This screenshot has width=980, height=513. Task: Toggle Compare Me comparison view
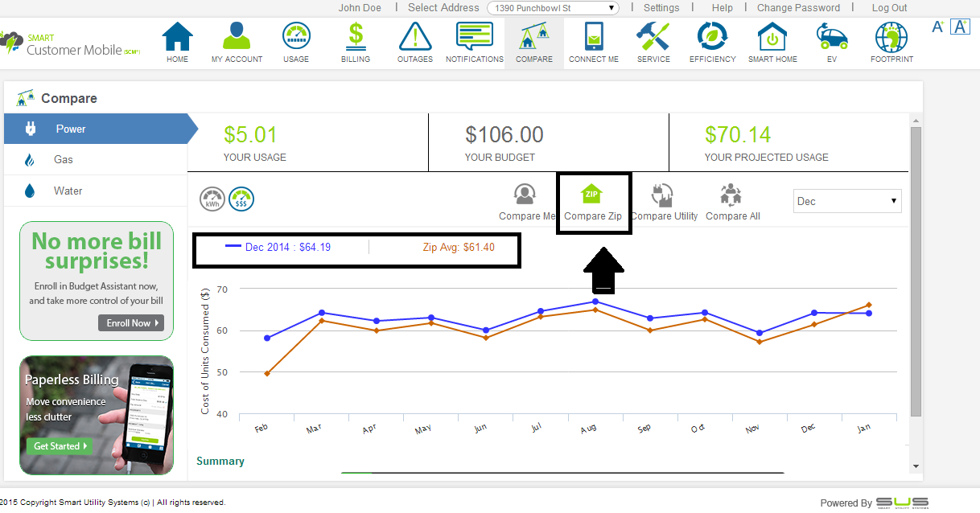tap(526, 195)
